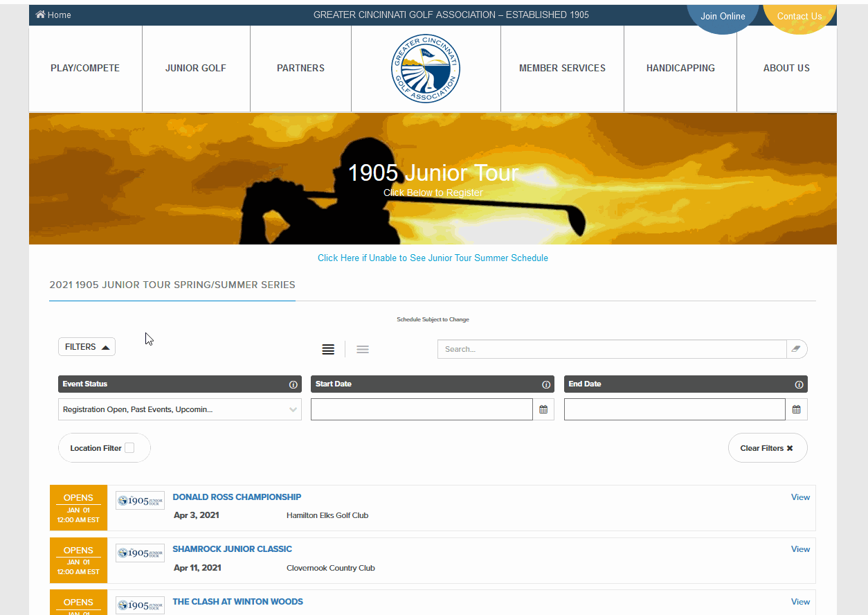868x615 pixels.
Task: Open the About Us menu
Action: (x=786, y=68)
